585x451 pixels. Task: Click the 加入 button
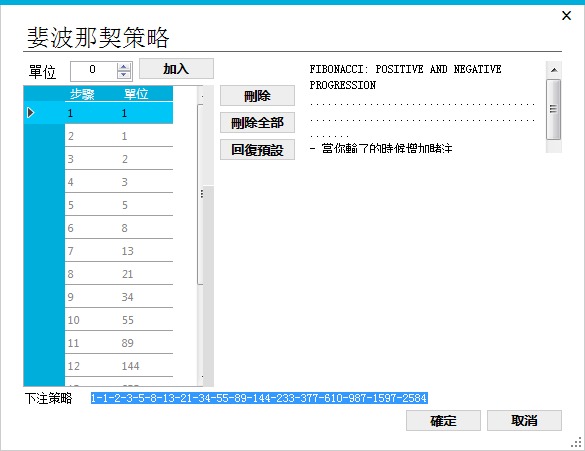176,69
